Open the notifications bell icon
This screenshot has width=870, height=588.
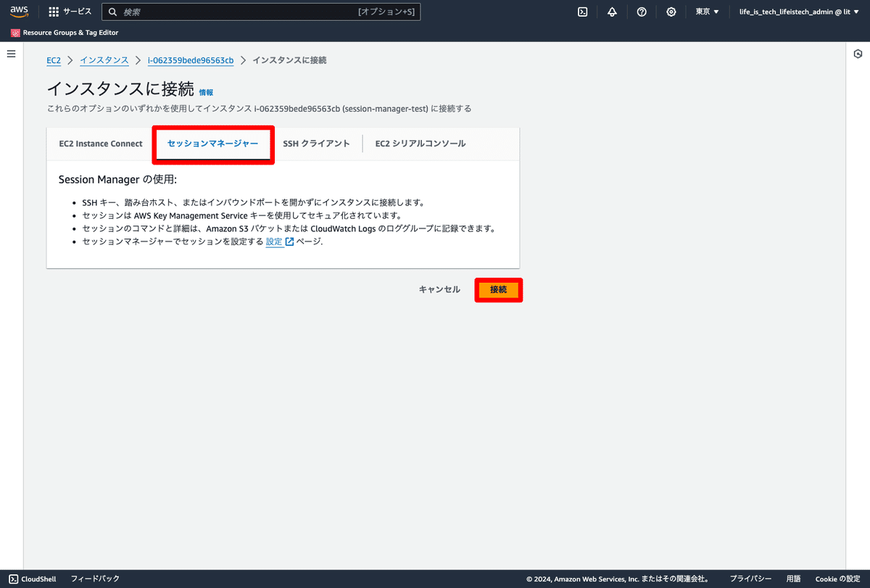click(612, 12)
